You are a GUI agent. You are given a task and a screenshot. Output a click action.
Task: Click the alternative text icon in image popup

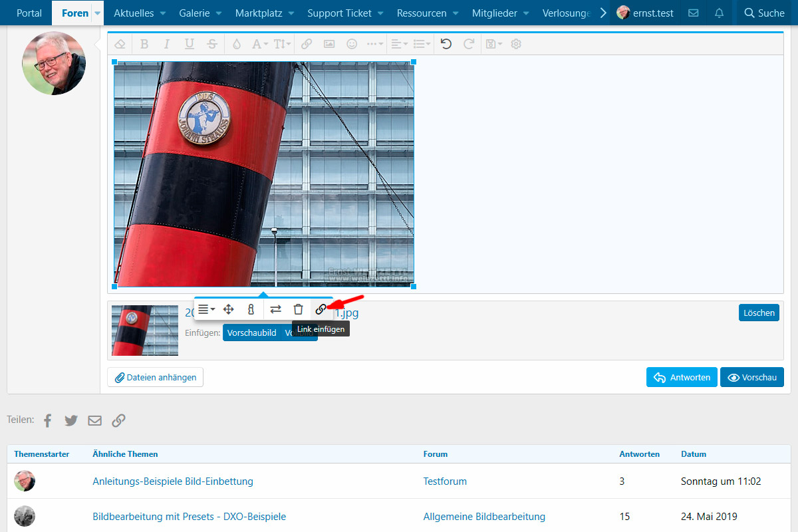[251, 309]
